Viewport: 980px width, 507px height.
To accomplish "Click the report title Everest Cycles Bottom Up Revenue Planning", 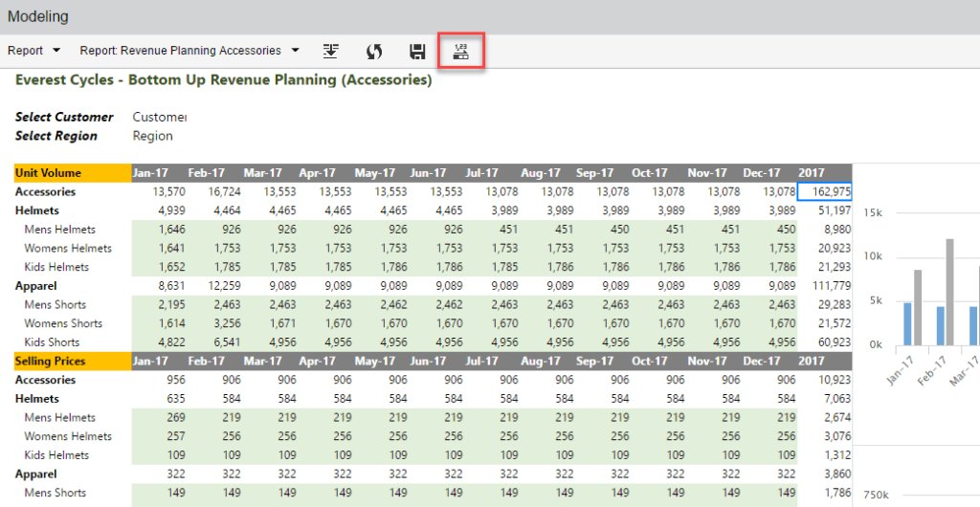I will (223, 80).
